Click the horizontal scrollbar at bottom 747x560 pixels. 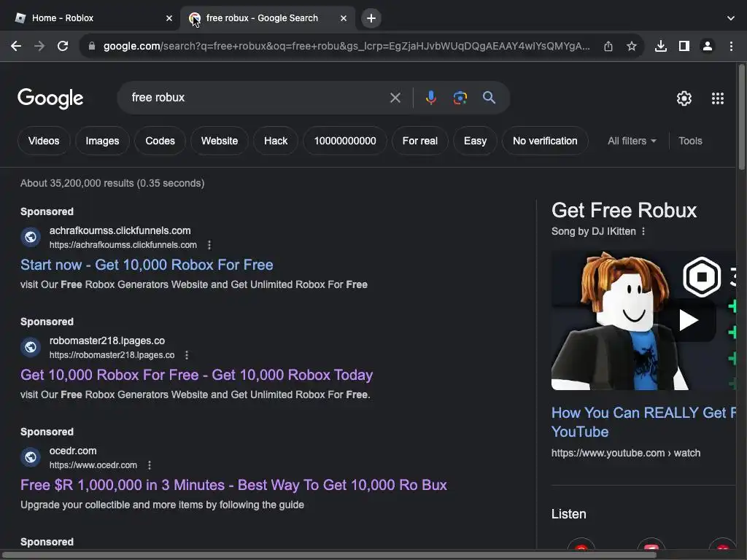(x=330, y=554)
